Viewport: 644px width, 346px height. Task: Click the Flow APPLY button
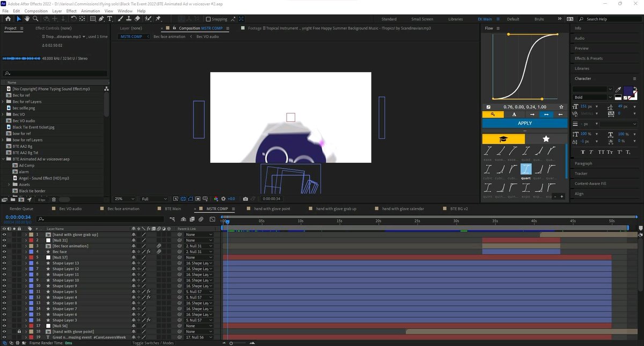(x=525, y=123)
